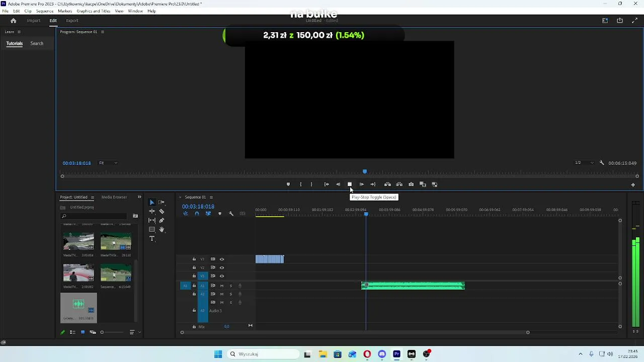Open Sequence 01 timeline panel menu
Screen dimensions: 644x362
tap(211, 197)
